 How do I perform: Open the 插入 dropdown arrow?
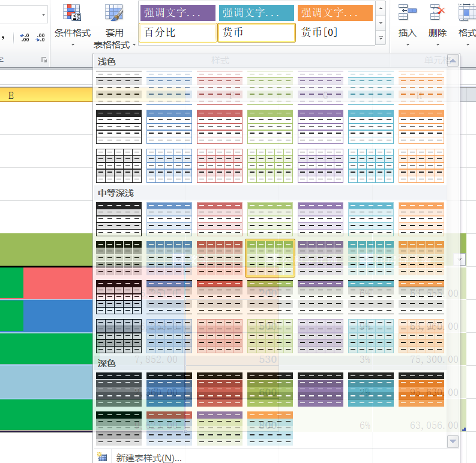click(408, 44)
